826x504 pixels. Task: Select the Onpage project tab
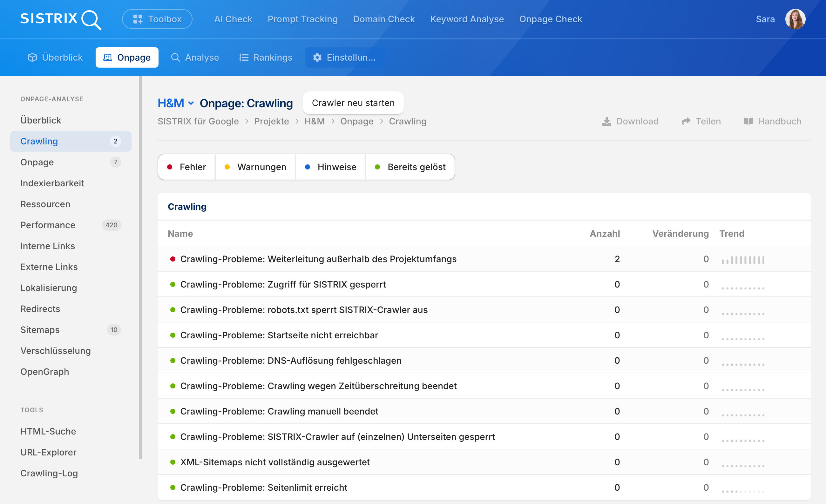127,57
